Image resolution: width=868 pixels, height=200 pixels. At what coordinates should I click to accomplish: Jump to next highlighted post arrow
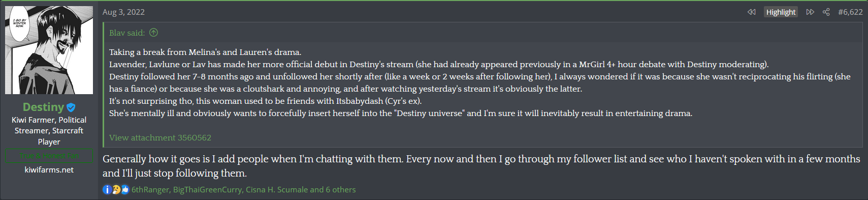tap(810, 12)
